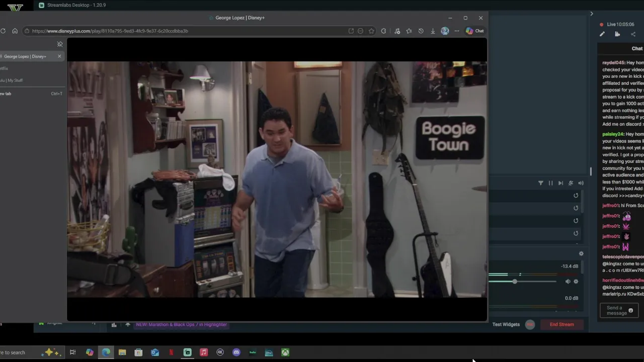Open page in app icon in address bar
Image resolution: width=644 pixels, height=362 pixels.
click(351, 31)
